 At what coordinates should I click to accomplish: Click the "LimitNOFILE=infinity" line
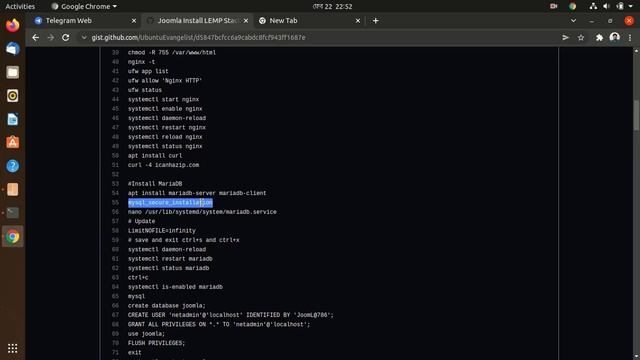[x=162, y=231]
